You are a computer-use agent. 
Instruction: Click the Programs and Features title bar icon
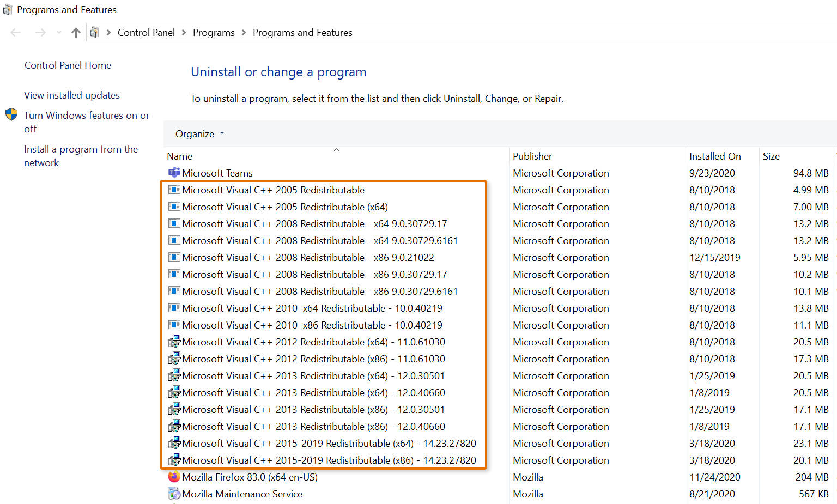pyautogui.click(x=8, y=9)
